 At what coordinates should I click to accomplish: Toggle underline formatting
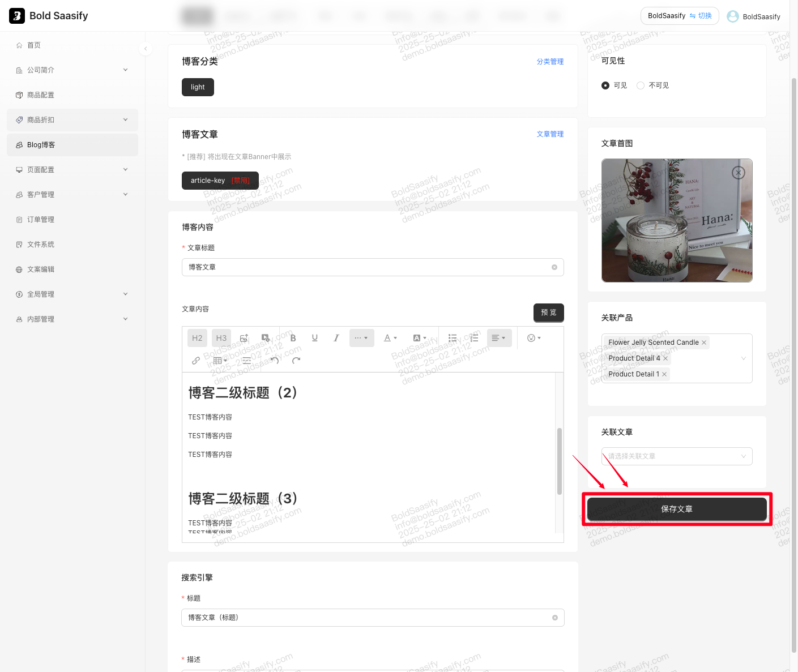click(x=314, y=338)
